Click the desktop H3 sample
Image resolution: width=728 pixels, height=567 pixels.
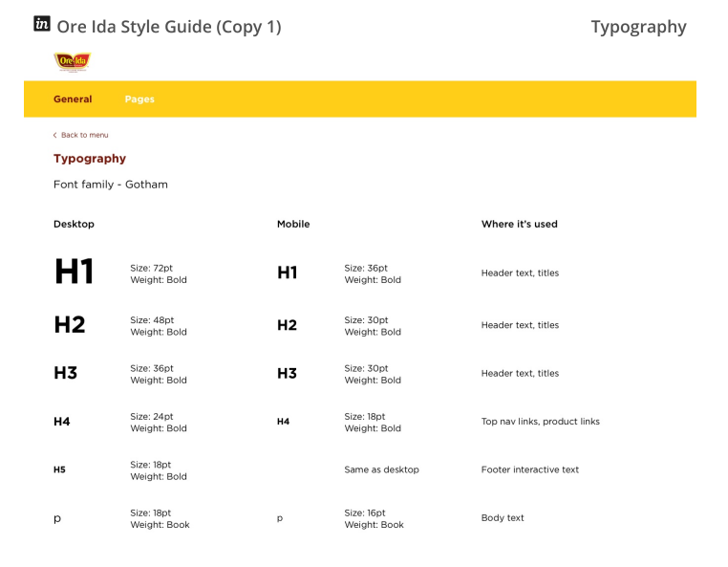coord(66,373)
